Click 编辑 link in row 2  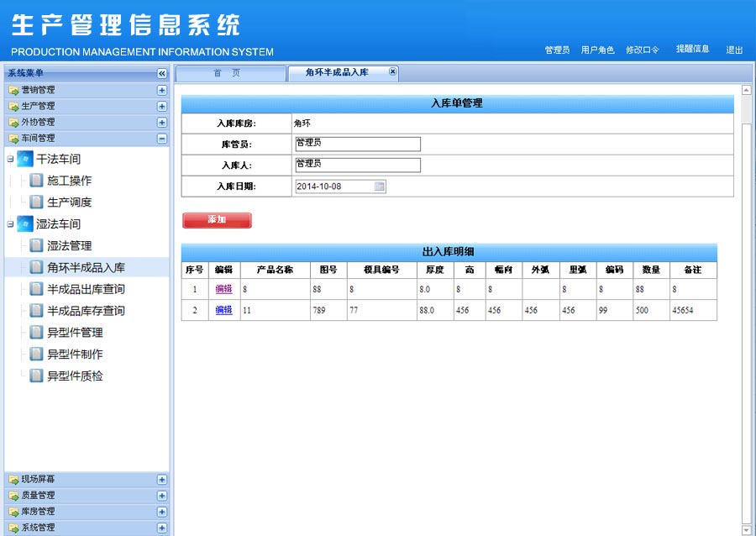[223, 310]
